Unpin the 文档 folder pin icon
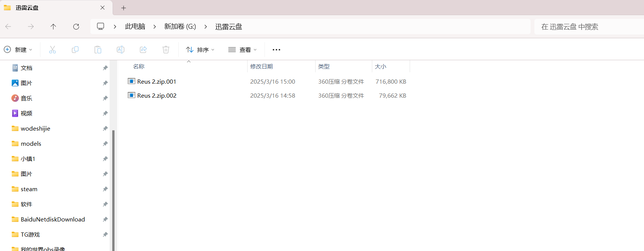This screenshot has height=251, width=644. pos(105,68)
